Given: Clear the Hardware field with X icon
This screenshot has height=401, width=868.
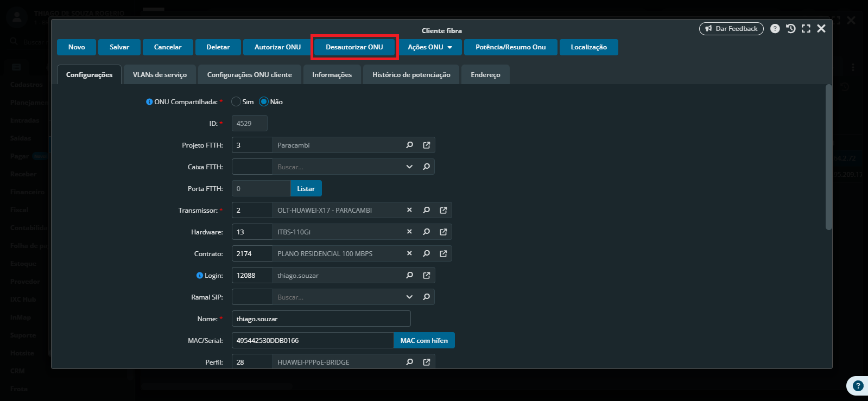Looking at the screenshot, I should coord(409,232).
